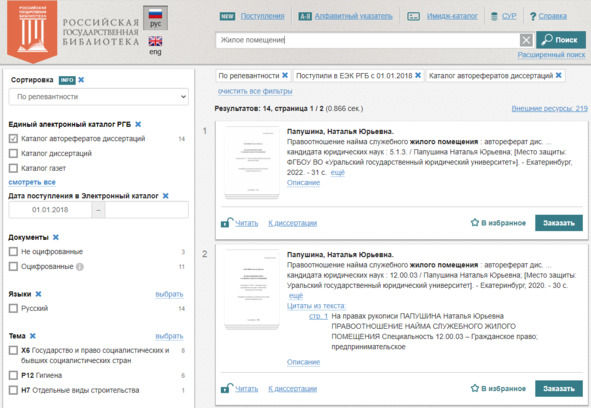Image resolution: width=591 pixels, height=408 pixels.
Task: Open 'Алфавитный указатель' in top menu
Action: [354, 16]
